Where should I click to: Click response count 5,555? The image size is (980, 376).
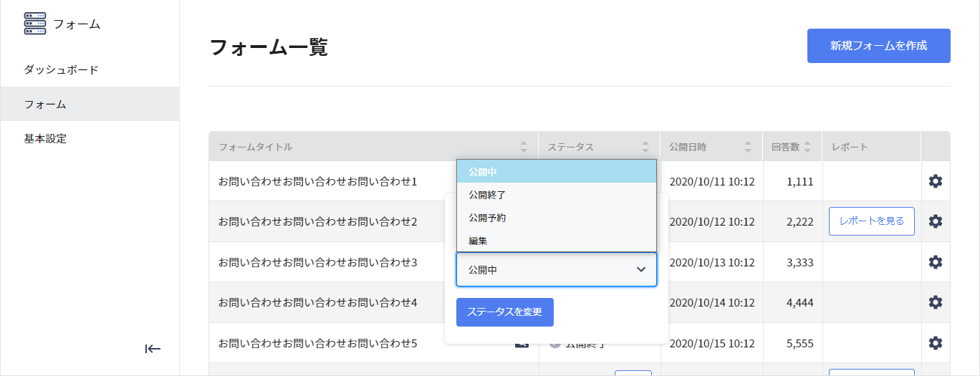click(x=799, y=343)
